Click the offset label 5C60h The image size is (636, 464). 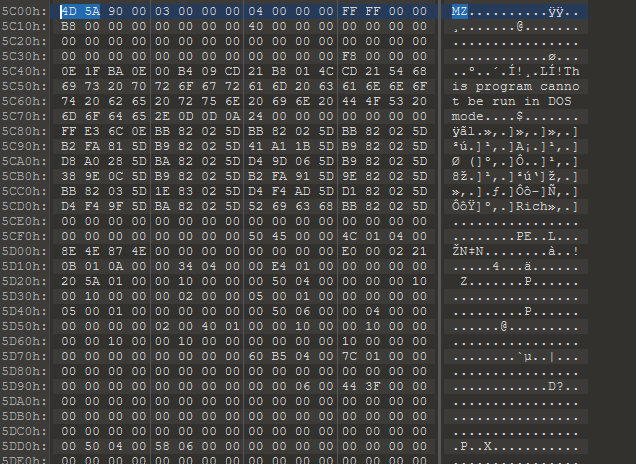24,101
